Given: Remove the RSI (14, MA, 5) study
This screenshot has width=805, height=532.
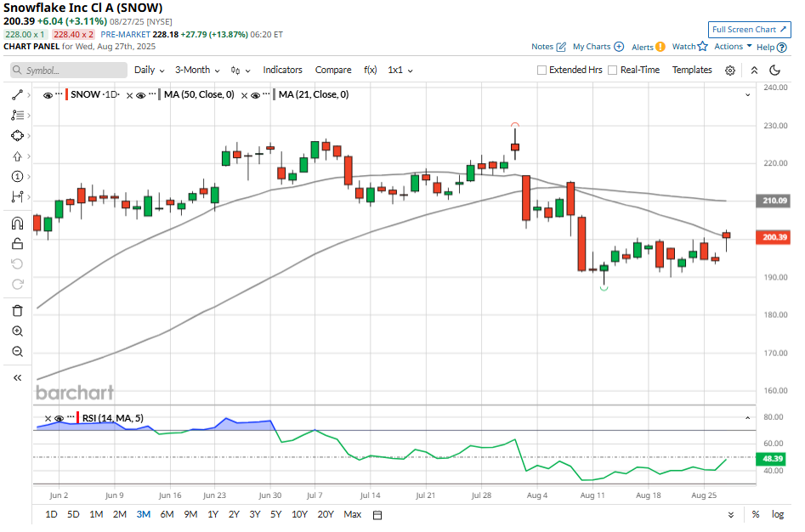Looking at the screenshot, I should pyautogui.click(x=48, y=419).
